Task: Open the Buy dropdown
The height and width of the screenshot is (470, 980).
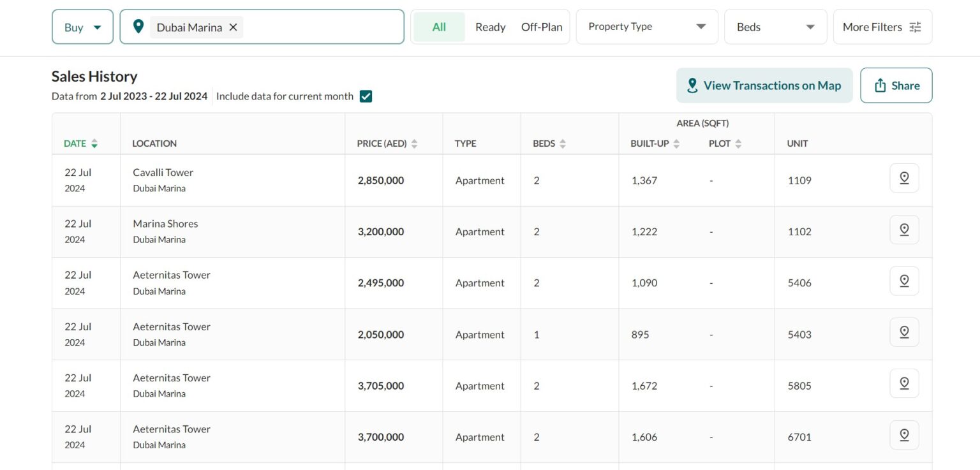Action: pyautogui.click(x=82, y=27)
